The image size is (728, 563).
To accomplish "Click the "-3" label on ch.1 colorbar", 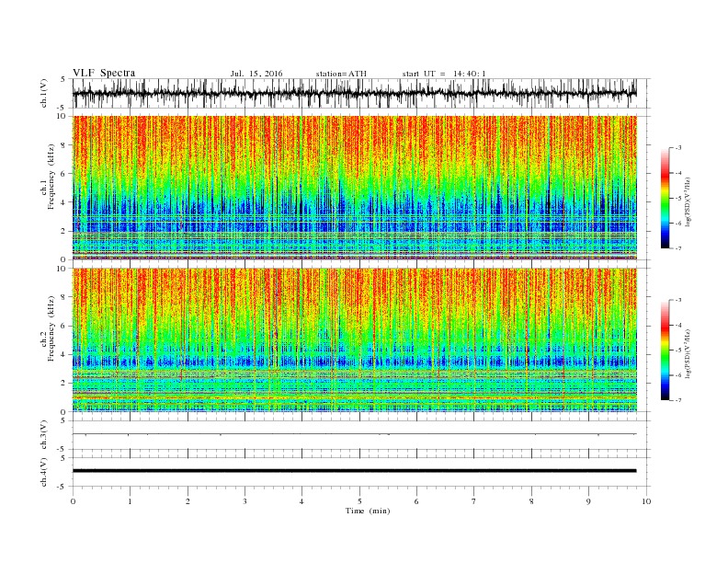I will pos(678,148).
